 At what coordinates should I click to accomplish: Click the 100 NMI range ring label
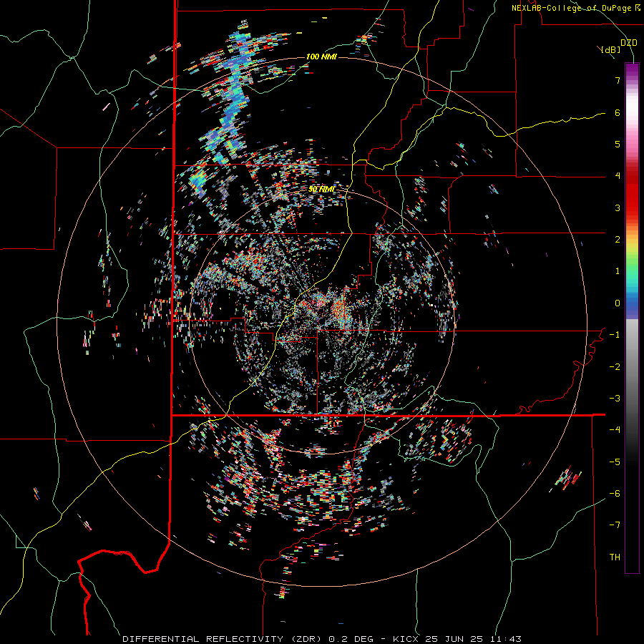click(x=321, y=57)
